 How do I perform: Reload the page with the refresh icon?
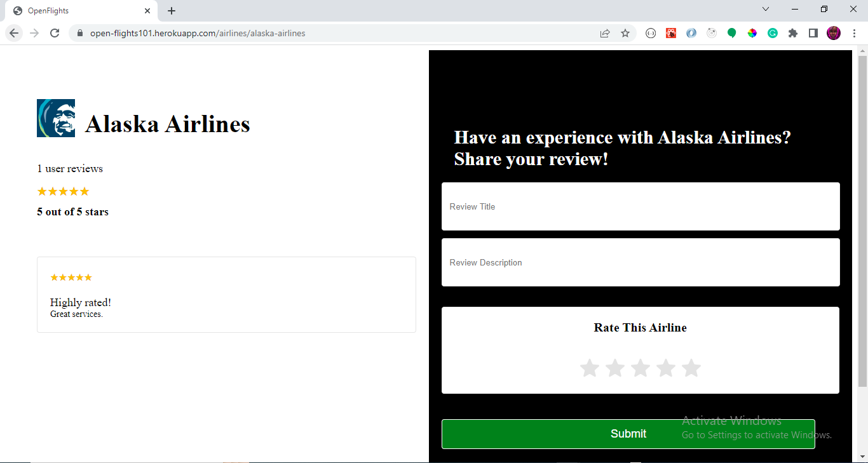point(55,33)
